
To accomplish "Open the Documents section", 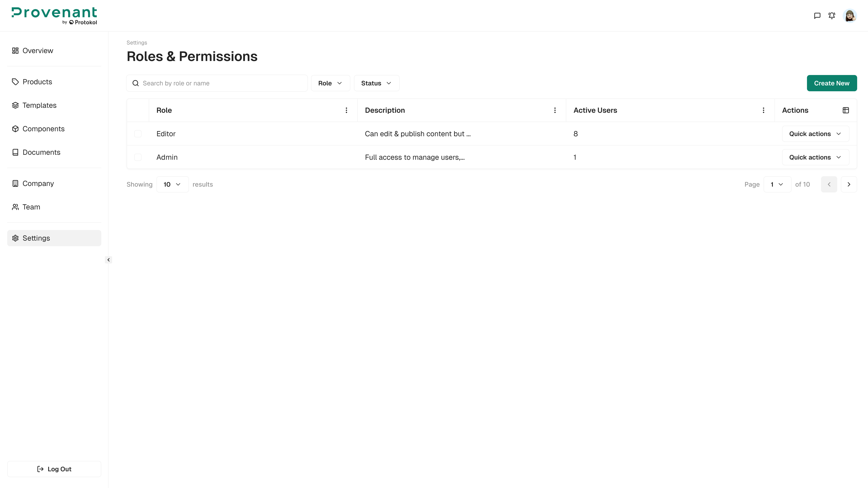I will click(x=41, y=152).
